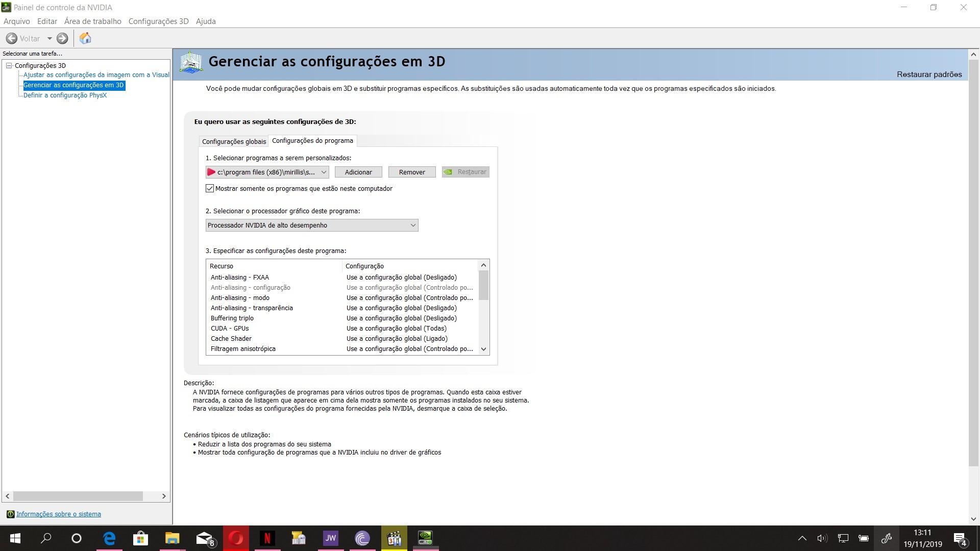Open the Voltar history dropdown arrow
The height and width of the screenshot is (551, 980).
pos(50,38)
